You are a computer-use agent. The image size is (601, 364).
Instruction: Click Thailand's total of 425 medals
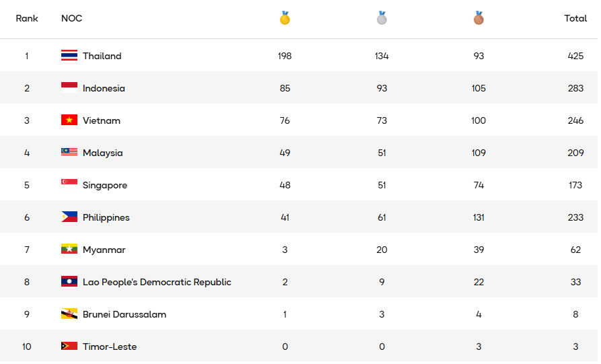click(575, 56)
